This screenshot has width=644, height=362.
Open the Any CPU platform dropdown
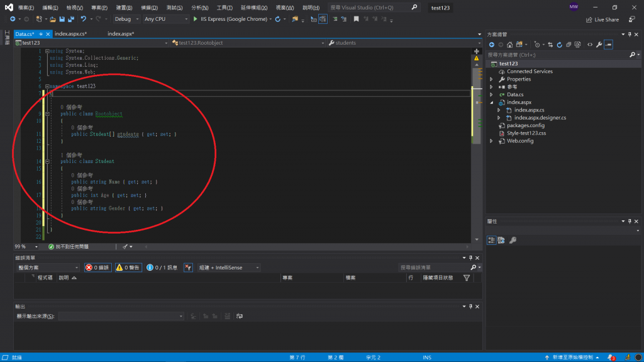(165, 20)
